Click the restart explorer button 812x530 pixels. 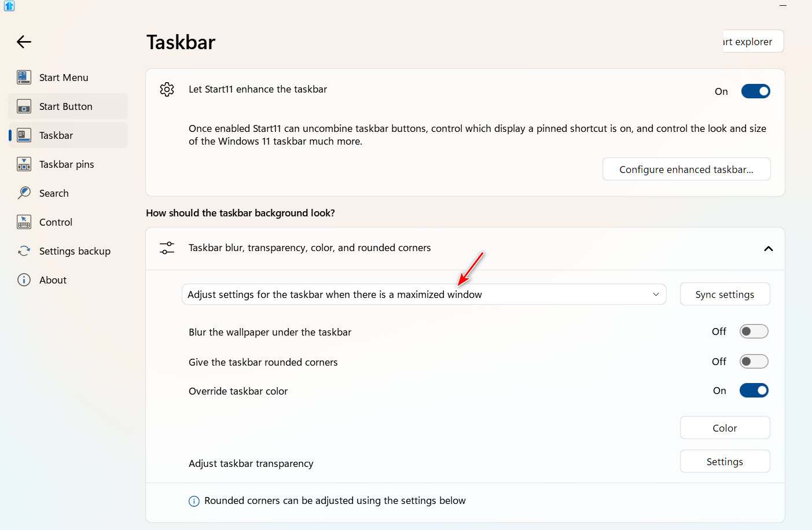[752, 42]
